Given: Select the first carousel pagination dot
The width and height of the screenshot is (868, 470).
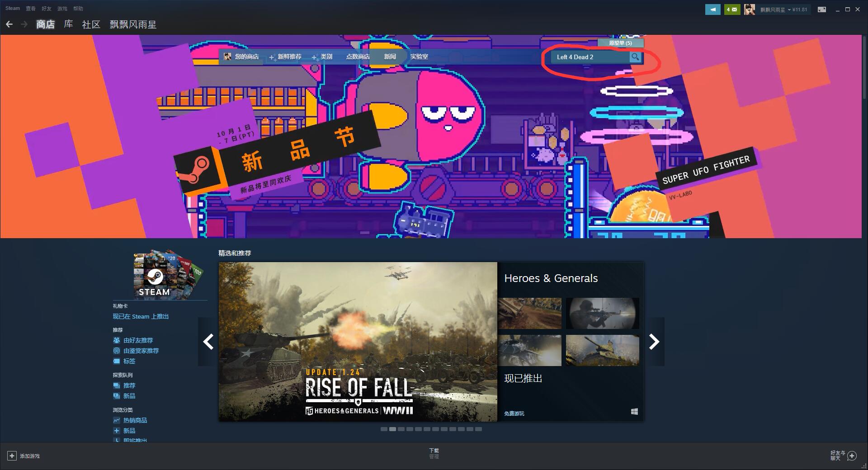Looking at the screenshot, I should click(x=384, y=429).
